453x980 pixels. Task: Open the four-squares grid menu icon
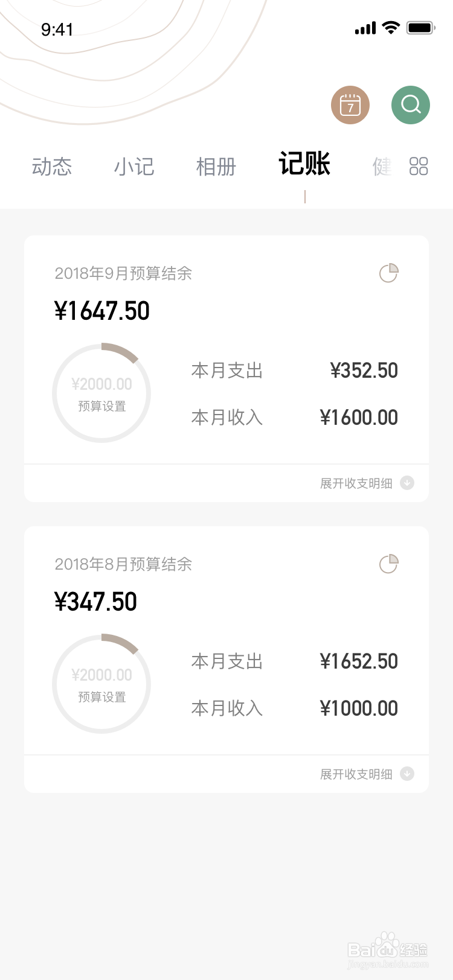tap(419, 166)
